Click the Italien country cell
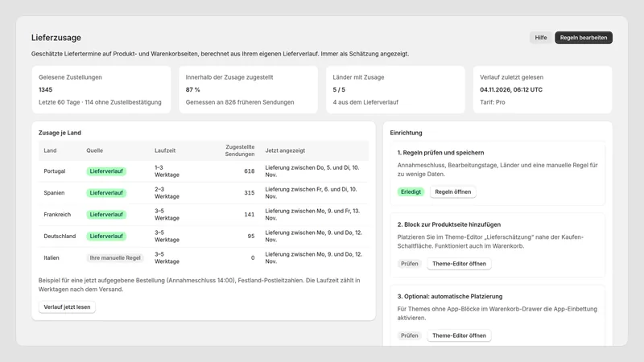The image size is (644, 362). pyautogui.click(x=52, y=257)
